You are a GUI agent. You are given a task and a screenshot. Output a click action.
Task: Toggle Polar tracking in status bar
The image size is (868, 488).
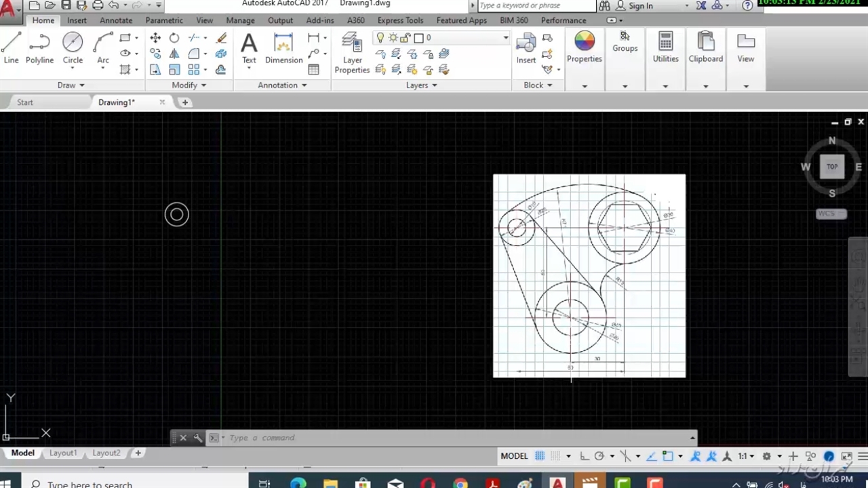coord(599,456)
